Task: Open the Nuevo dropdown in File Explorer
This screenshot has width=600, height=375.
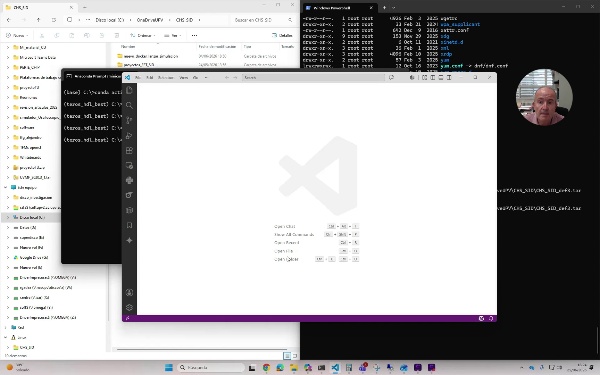Action: (17, 35)
